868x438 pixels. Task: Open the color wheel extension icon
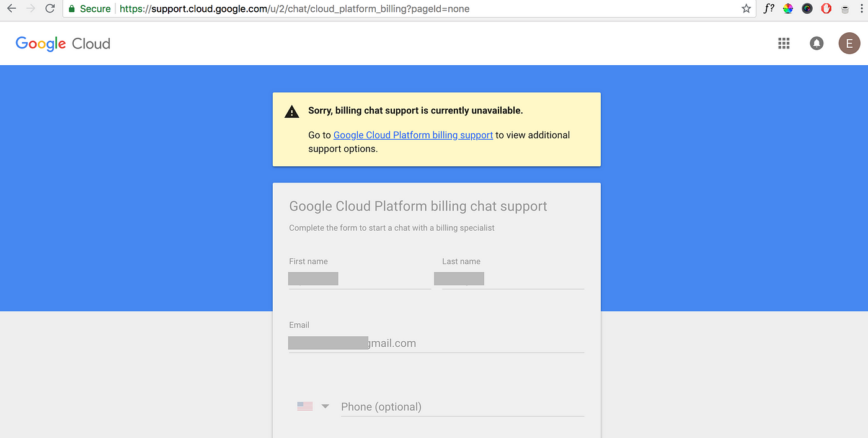788,9
